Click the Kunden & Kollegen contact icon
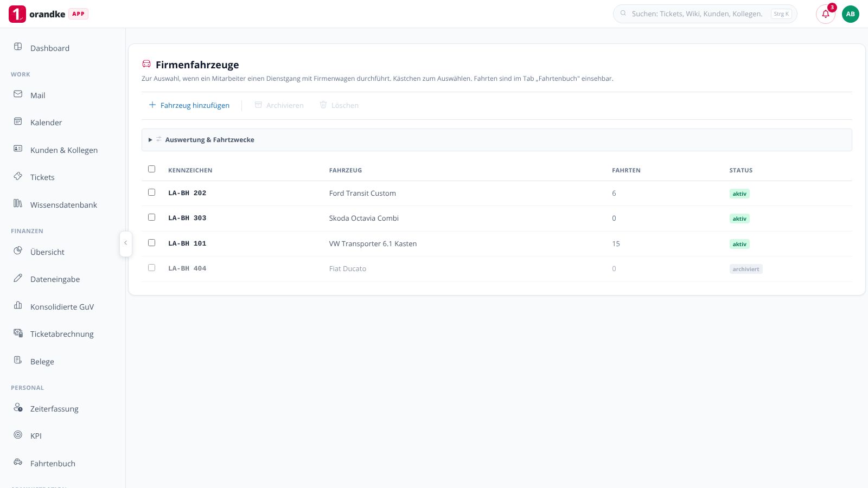868x488 pixels. 18,149
